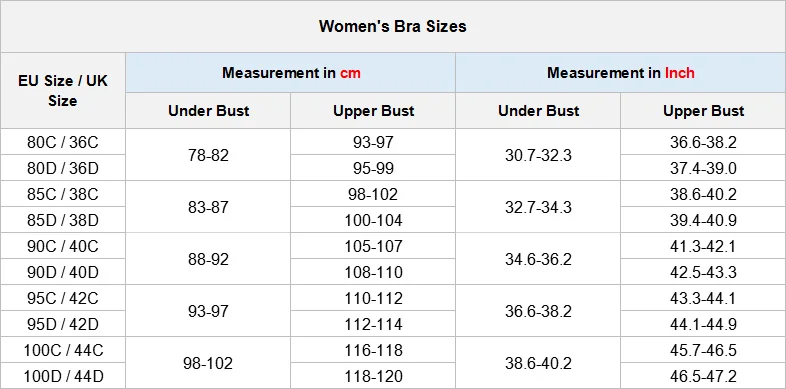Click the "30.7-32.3" under bust inch cell

tap(538, 155)
